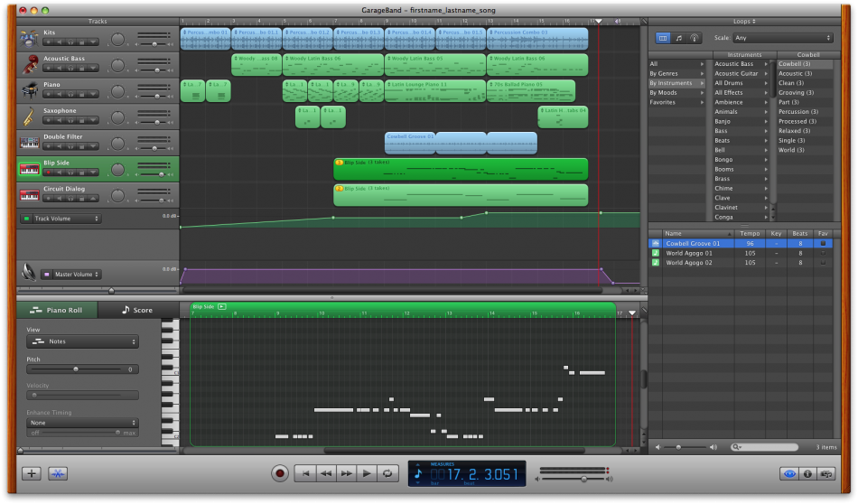Click the Blip Side keyboard icon
858x504 pixels.
click(29, 169)
